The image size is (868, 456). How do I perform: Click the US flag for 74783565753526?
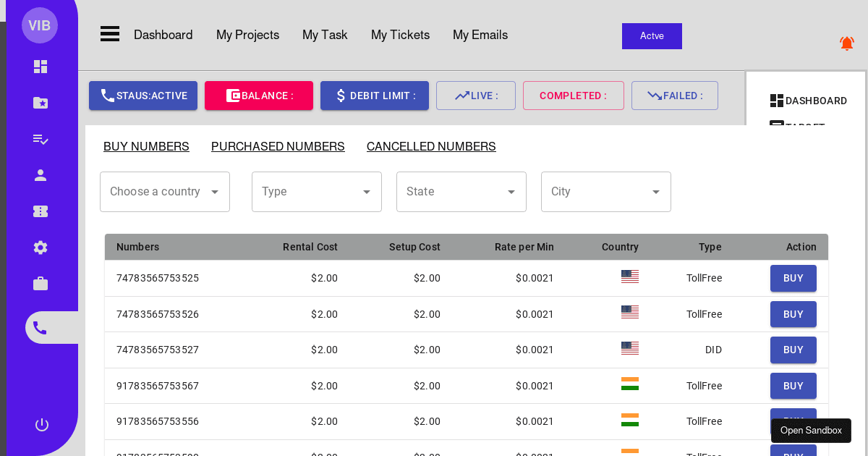click(630, 312)
